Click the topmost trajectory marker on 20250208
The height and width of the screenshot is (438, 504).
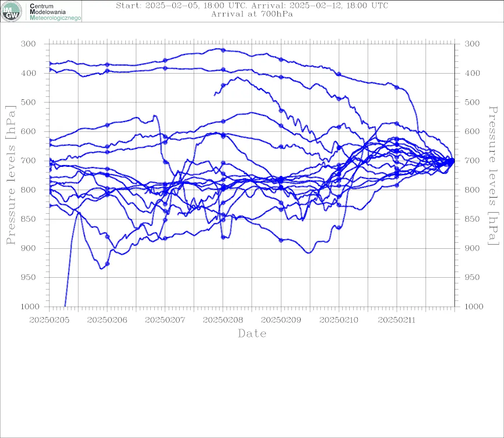[x=223, y=50]
